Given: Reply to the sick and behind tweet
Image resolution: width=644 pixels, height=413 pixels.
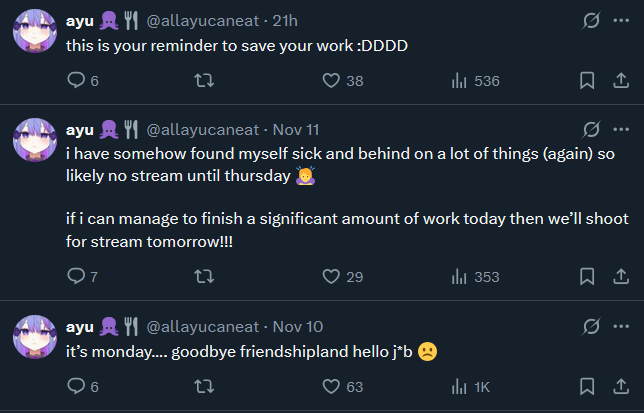Looking at the screenshot, I should point(76,276).
